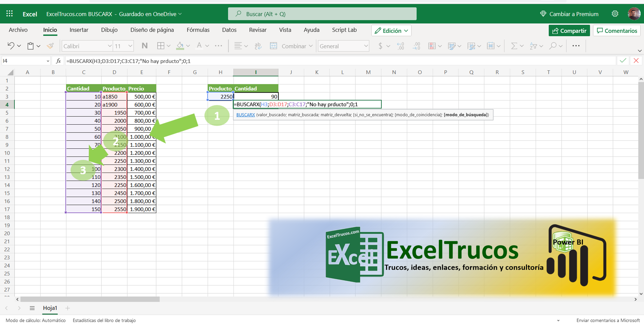Screen dimensions: 644x324
Task: Click the BUSCARX link in formula tooltip
Action: (x=245, y=115)
